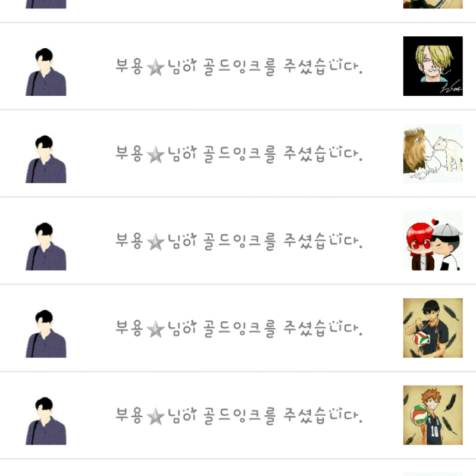Image resolution: width=476 pixels, height=476 pixels.
Task: Tap the profile avatar beside the orange-haired player notification
Action: click(46, 421)
